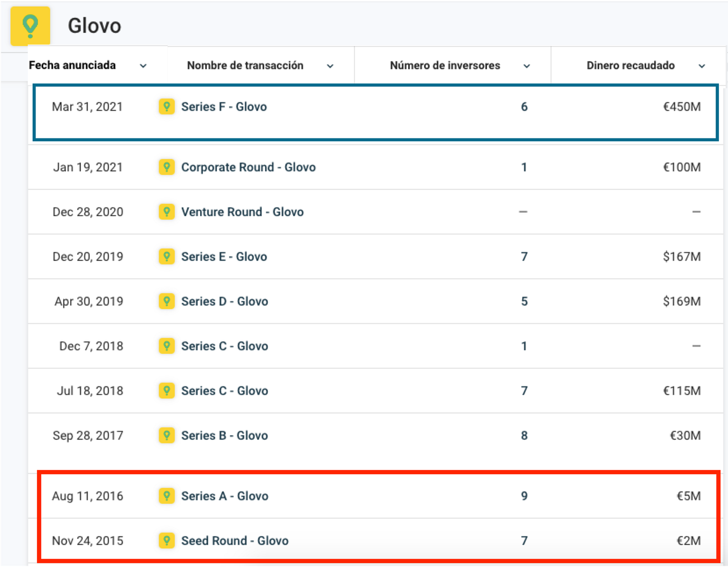Open the Nombre de transacción dropdown arrow
Screen dimensions: 728x570
click(x=330, y=66)
